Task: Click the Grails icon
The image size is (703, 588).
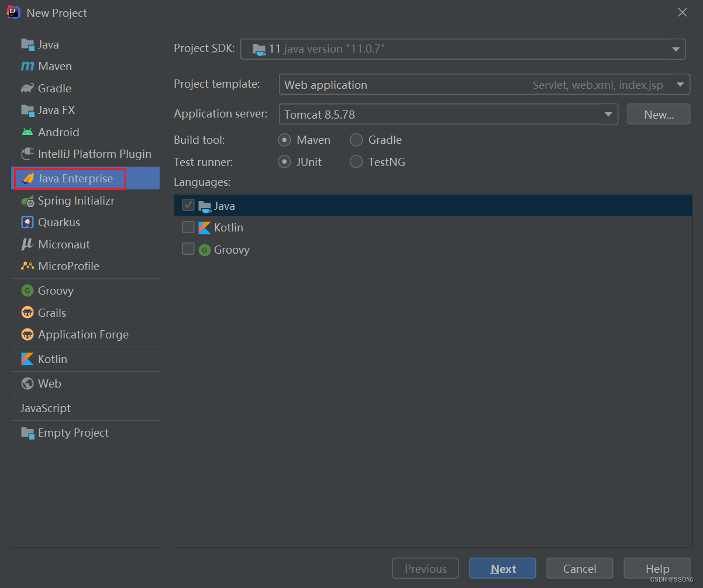Action: pyautogui.click(x=27, y=313)
